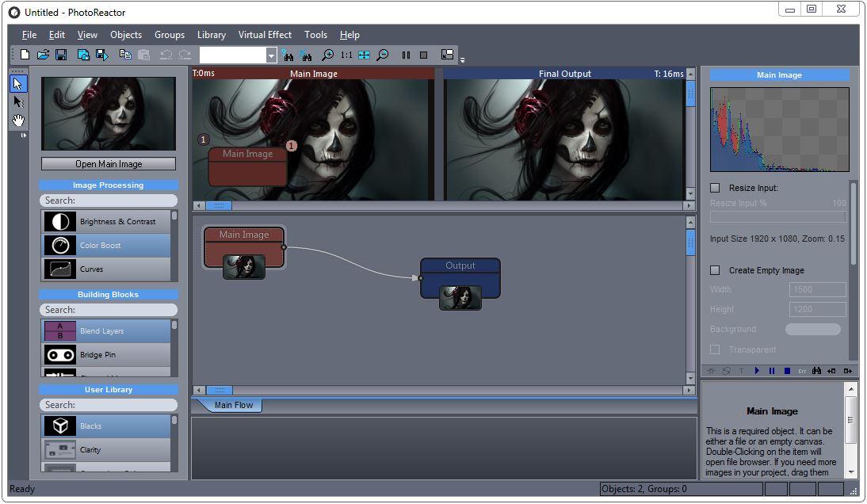
Task: Click the Paste icon in toolbar
Action: point(143,55)
